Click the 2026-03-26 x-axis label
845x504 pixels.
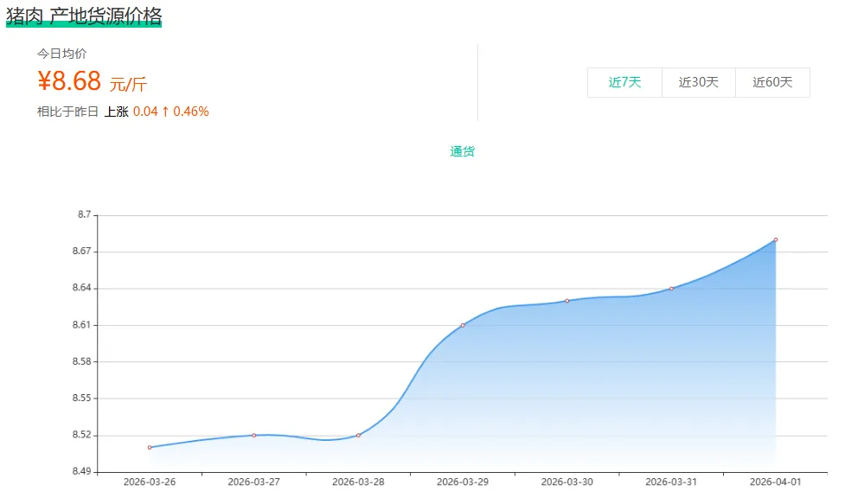click(150, 482)
